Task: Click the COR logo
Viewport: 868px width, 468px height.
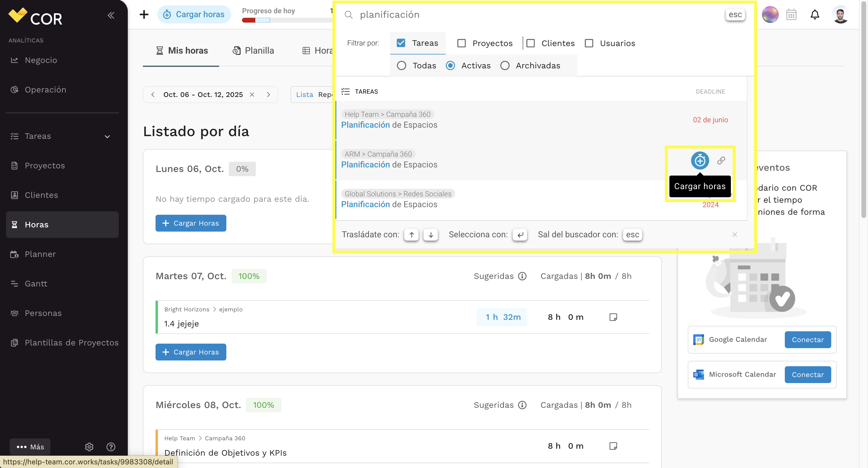Action: pos(35,17)
